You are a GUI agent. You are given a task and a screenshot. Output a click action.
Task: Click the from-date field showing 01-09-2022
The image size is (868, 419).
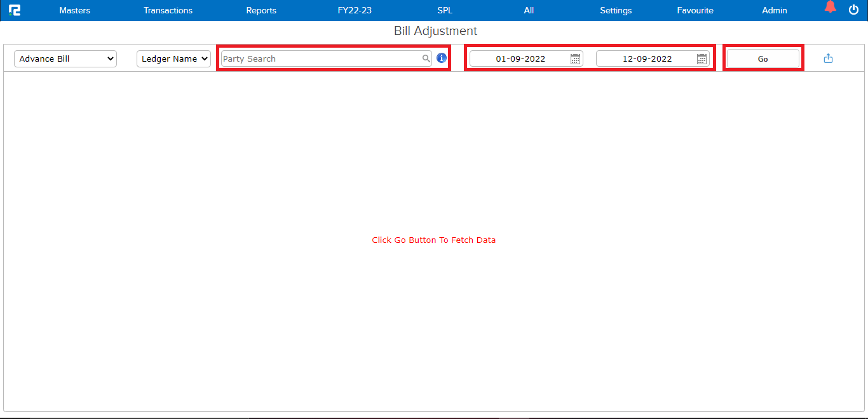point(520,58)
